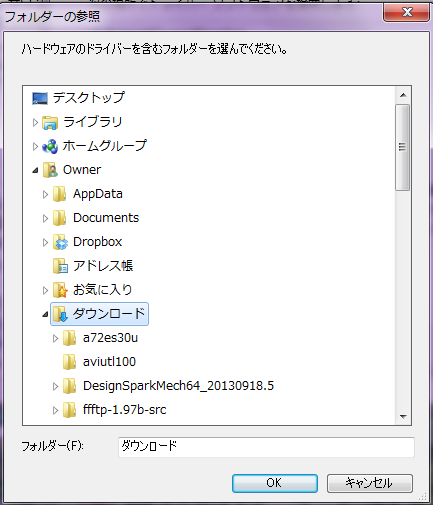The height and width of the screenshot is (505, 433).
Task: Select the aviutl100 folder
Action: (109, 362)
